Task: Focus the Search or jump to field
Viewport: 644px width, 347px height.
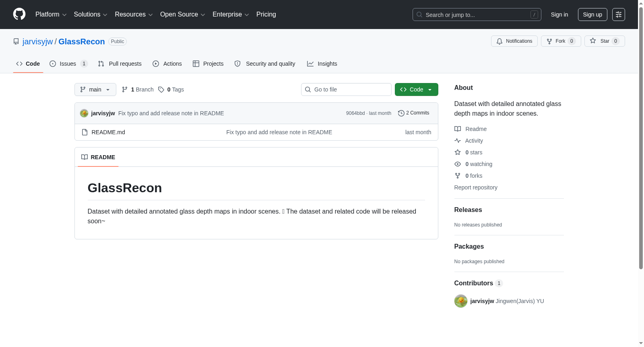Action: tap(477, 15)
